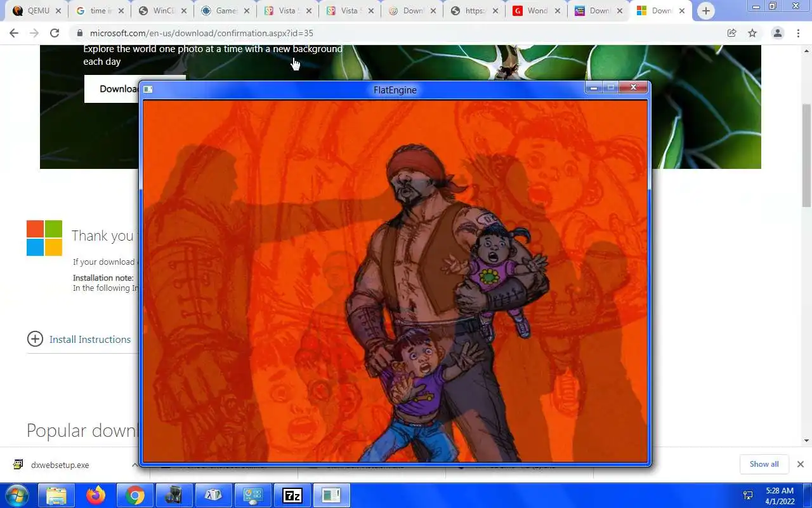The height and width of the screenshot is (508, 812).
Task: Open dxwebsetup.exe from the downloads bar
Action: click(60, 465)
